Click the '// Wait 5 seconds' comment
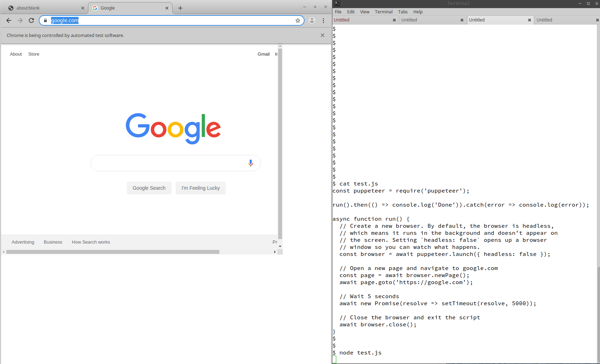The width and height of the screenshot is (600, 364). [369, 296]
